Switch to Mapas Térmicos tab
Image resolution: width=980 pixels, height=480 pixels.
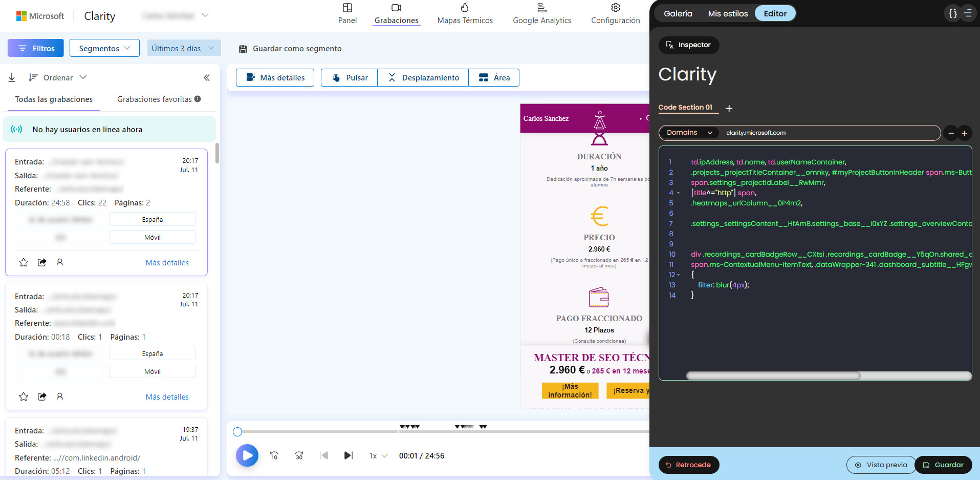465,14
